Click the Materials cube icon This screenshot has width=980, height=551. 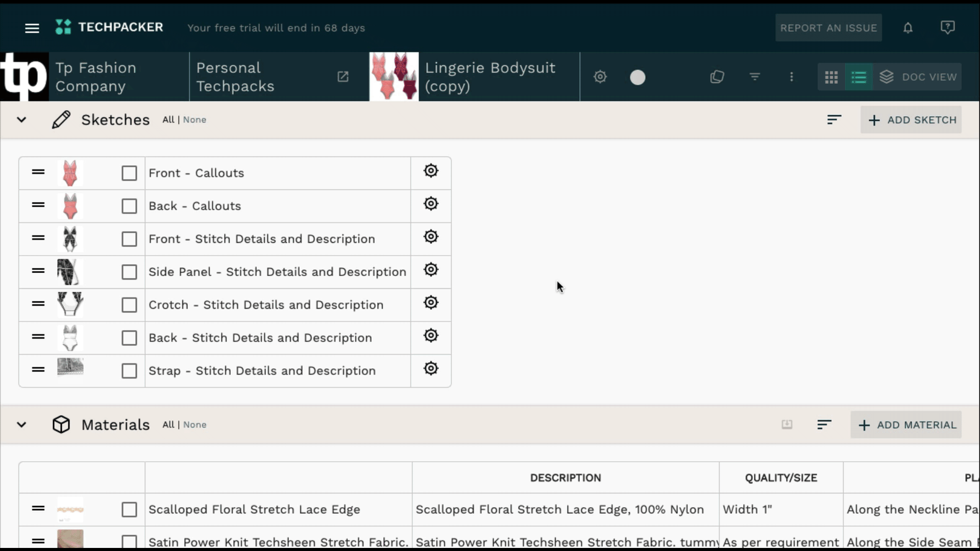61,424
